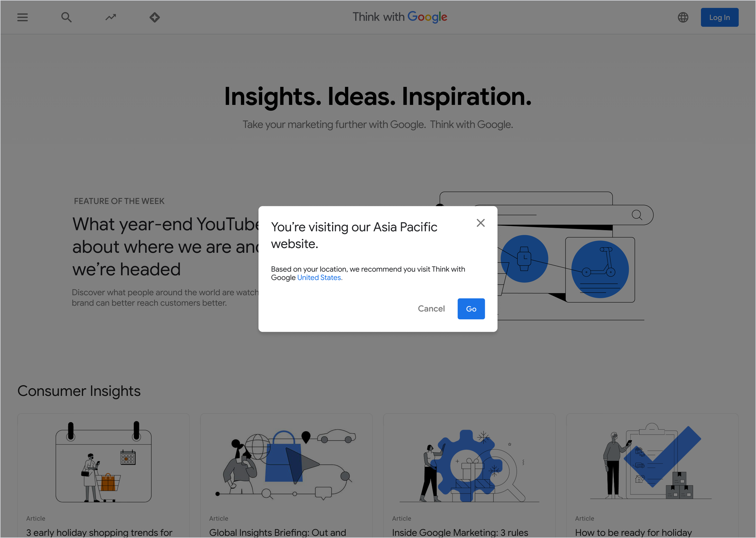Open the globe region selector
Viewport: 756px width, 538px height.
pos(683,17)
